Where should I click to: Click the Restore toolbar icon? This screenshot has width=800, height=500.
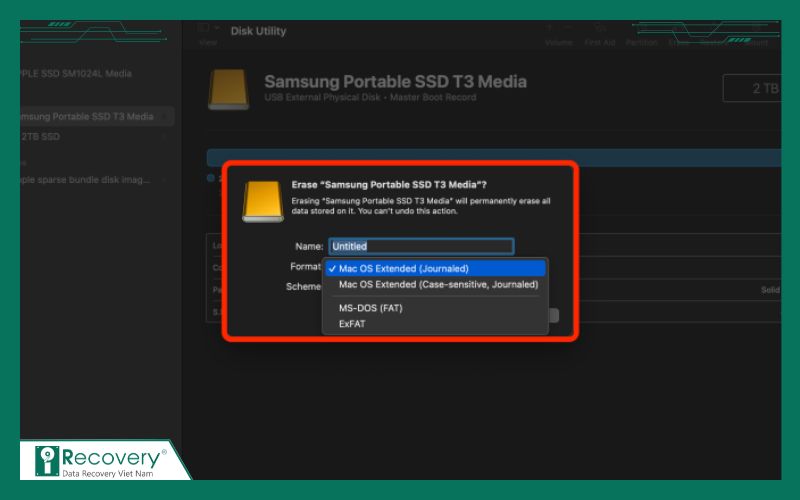(x=712, y=36)
